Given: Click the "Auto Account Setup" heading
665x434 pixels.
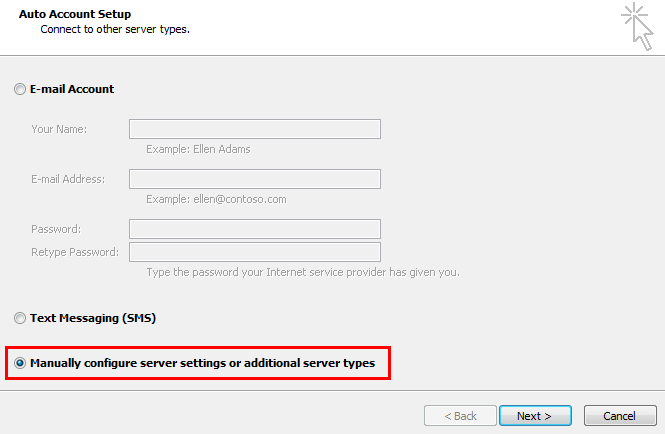Looking at the screenshot, I should 75,14.
